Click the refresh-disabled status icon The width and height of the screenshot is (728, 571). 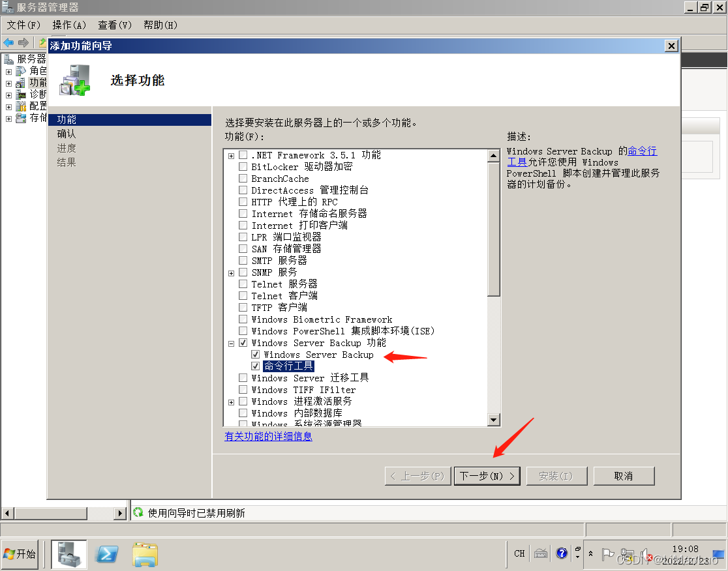138,512
